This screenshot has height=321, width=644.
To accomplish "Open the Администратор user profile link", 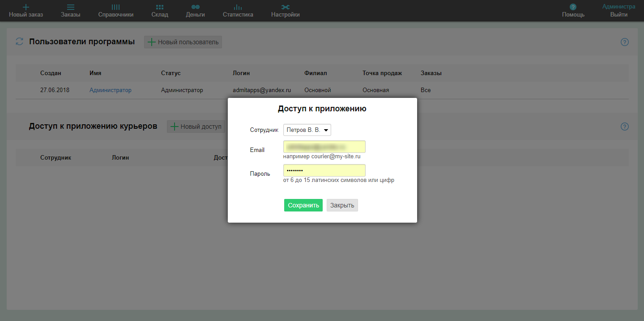I will point(110,90).
